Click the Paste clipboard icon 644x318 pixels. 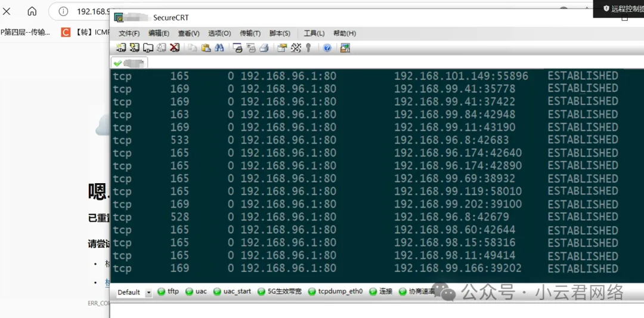pos(206,48)
